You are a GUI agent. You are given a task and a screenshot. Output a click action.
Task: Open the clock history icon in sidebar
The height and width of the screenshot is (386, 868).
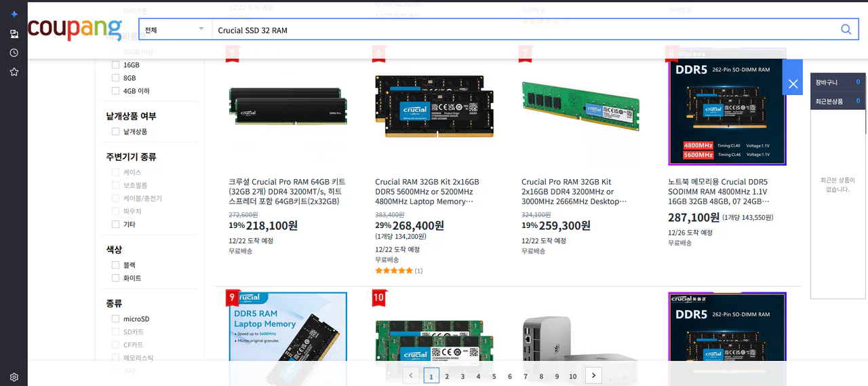tap(14, 52)
